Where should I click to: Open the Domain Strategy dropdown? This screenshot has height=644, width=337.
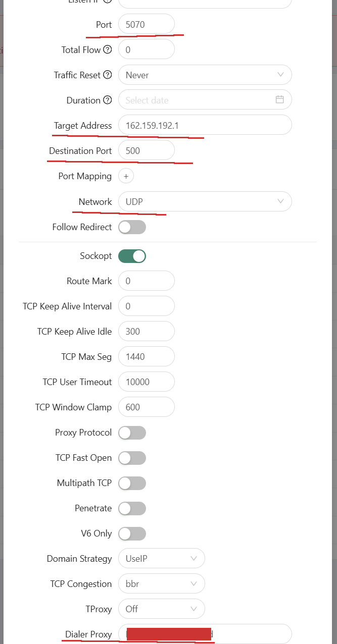[x=161, y=559]
